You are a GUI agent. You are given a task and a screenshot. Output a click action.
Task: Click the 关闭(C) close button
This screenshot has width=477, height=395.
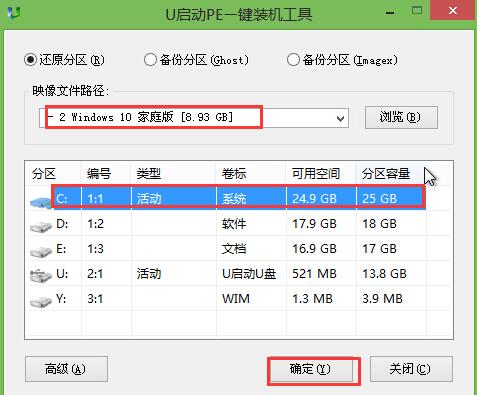411,369
